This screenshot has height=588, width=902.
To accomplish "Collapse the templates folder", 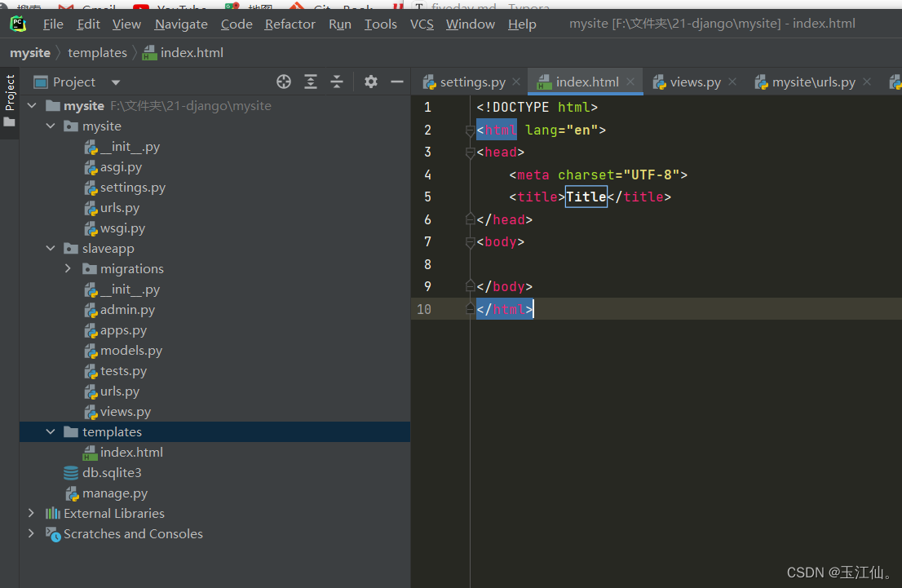I will point(51,431).
